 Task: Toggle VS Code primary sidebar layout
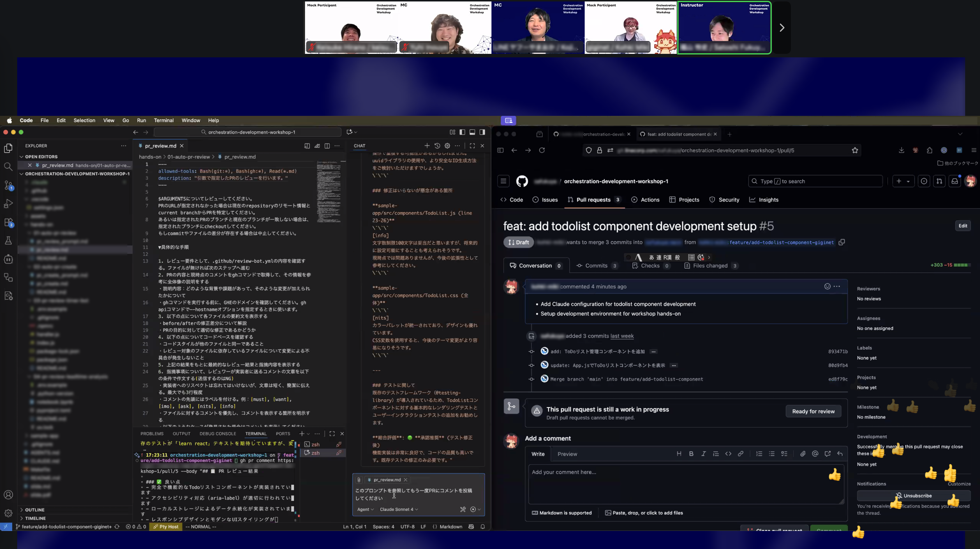click(x=462, y=132)
